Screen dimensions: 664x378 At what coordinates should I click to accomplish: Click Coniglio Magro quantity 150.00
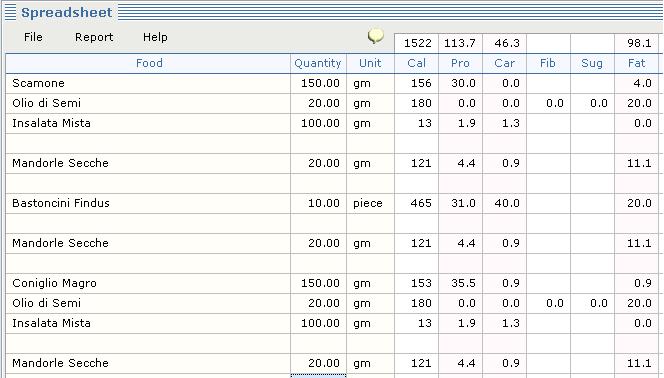318,283
